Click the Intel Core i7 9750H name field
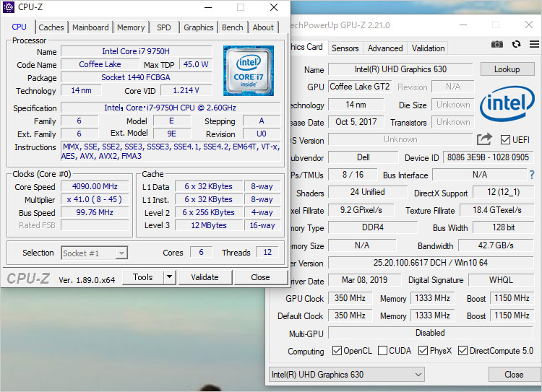The height and width of the screenshot is (392, 542). pos(136,51)
